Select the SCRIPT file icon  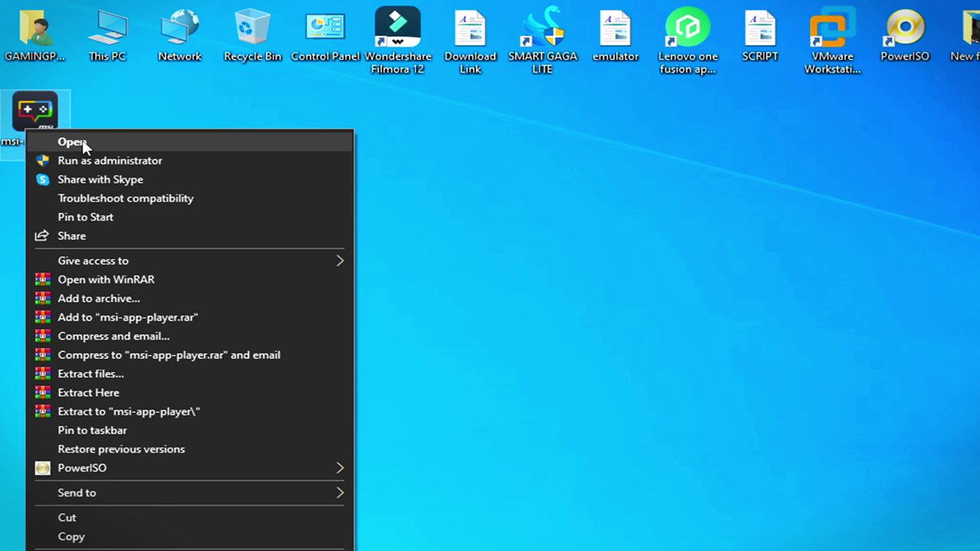pos(760,34)
